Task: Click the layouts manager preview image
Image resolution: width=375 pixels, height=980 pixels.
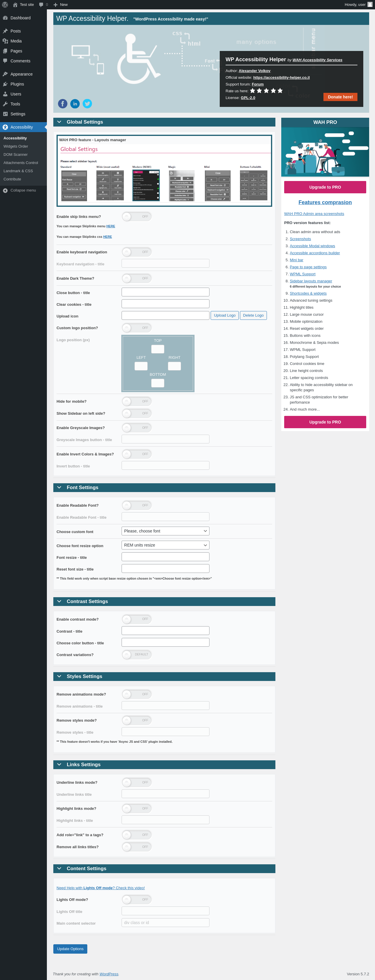Action: pos(164,171)
